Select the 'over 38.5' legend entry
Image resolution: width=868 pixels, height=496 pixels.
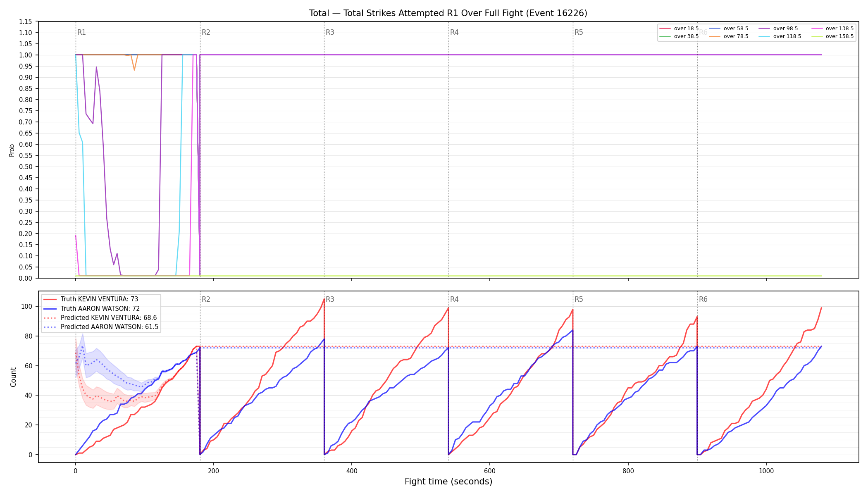point(679,36)
